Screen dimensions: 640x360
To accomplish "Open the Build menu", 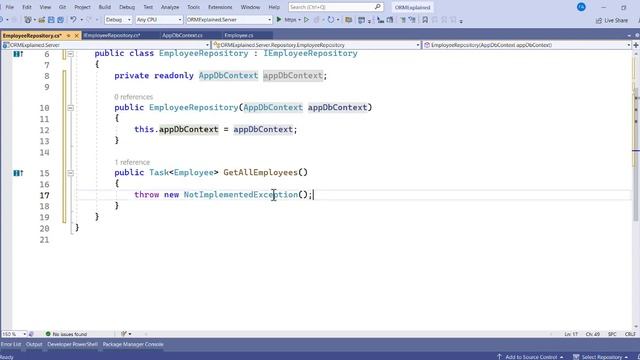I will point(105,7).
